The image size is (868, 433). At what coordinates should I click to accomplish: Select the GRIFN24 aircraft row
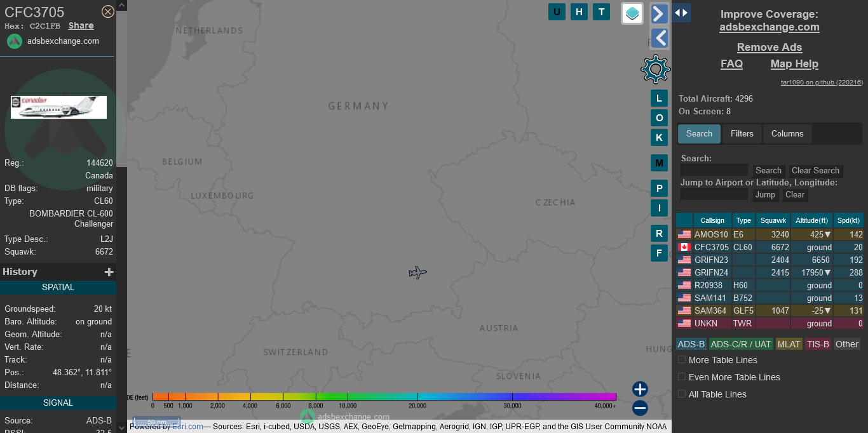770,272
